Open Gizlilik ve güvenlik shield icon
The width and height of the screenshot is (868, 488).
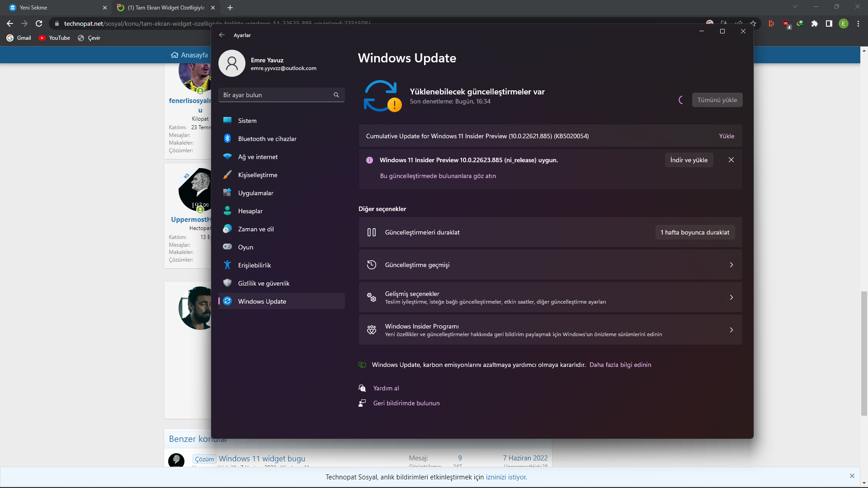click(x=227, y=283)
